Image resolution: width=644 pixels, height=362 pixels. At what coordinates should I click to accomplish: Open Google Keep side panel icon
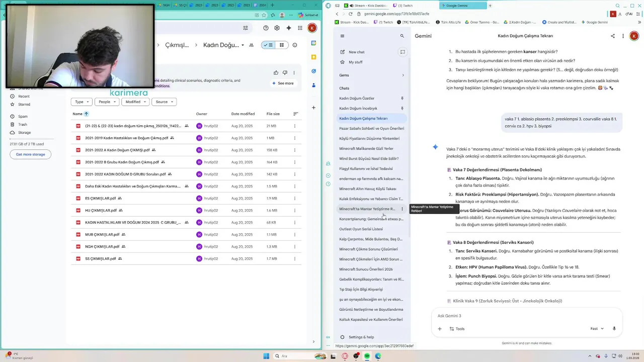click(x=313, y=57)
